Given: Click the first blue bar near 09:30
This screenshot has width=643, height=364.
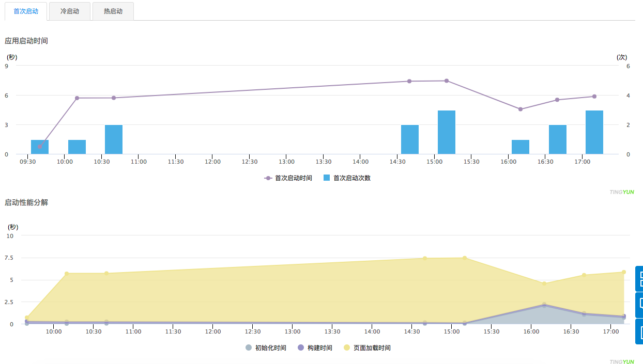Looking at the screenshot, I should [40, 147].
